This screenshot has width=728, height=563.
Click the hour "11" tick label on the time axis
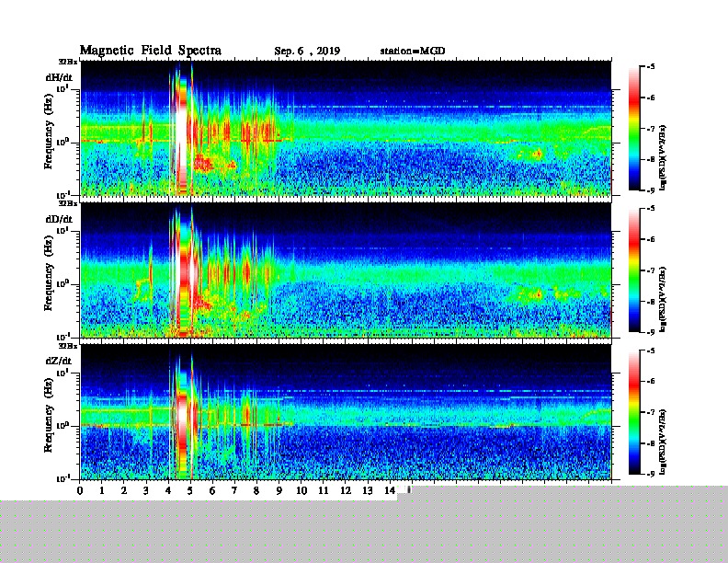pyautogui.click(x=324, y=490)
